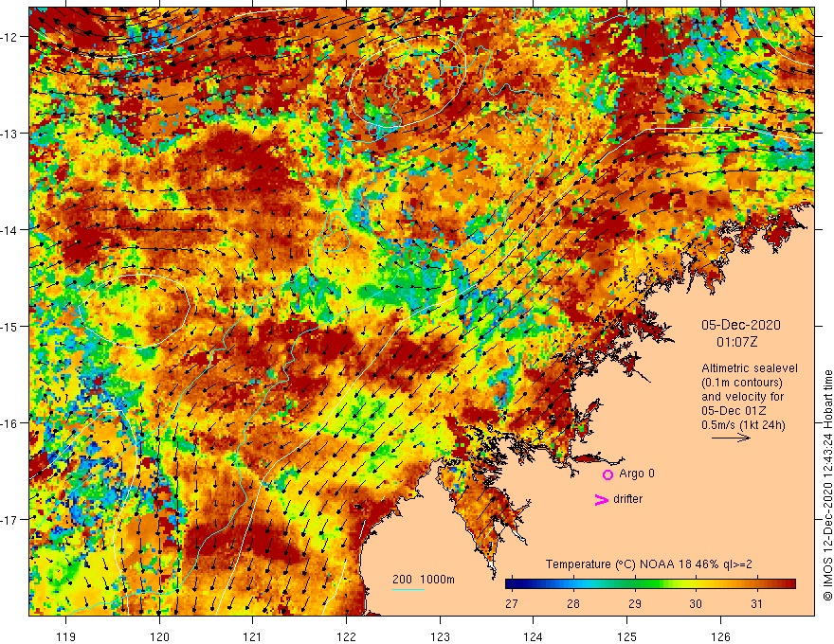Click the longitude label 122

(346, 636)
